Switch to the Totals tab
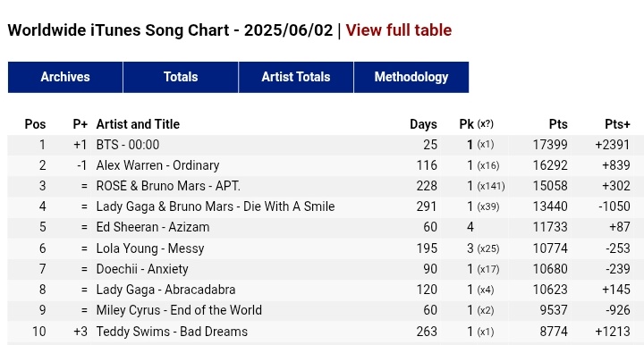The image size is (644, 345). [x=181, y=77]
